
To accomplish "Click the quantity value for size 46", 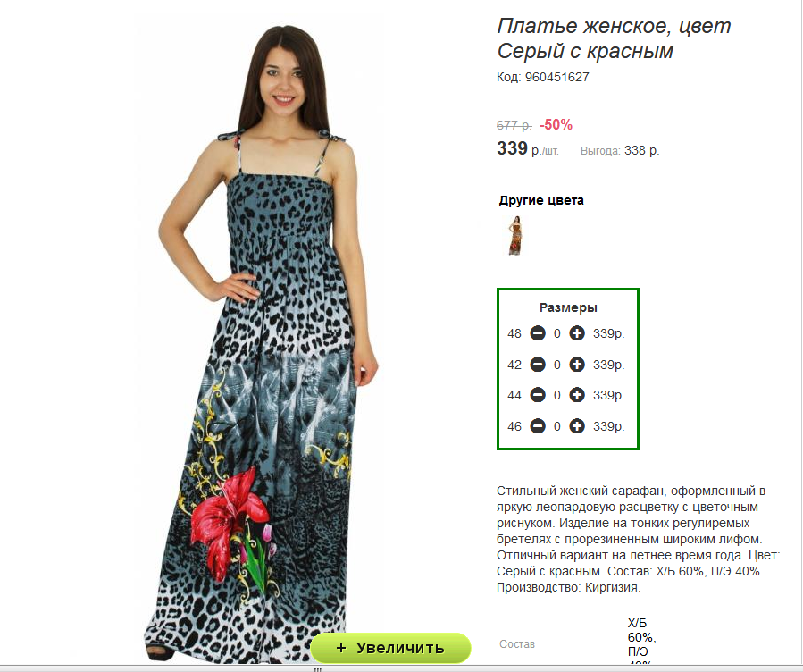I will [x=557, y=426].
